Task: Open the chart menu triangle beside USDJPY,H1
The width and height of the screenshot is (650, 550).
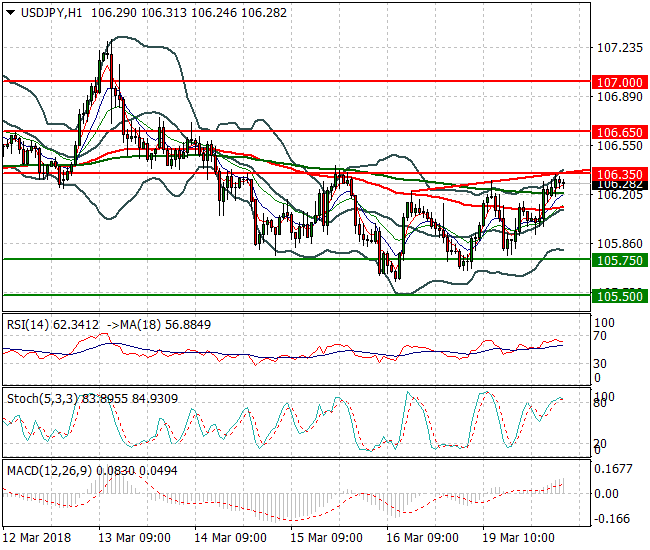Action: 11,13
